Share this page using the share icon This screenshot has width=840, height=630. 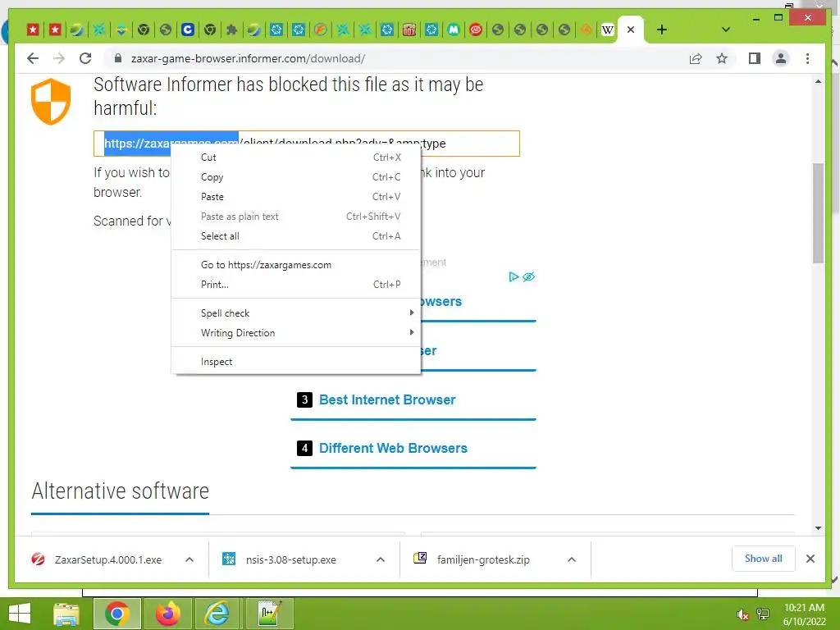pyautogui.click(x=696, y=58)
